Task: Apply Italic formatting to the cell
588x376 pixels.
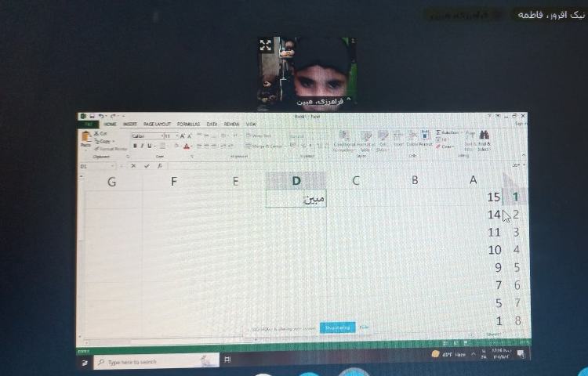Action: click(x=141, y=146)
